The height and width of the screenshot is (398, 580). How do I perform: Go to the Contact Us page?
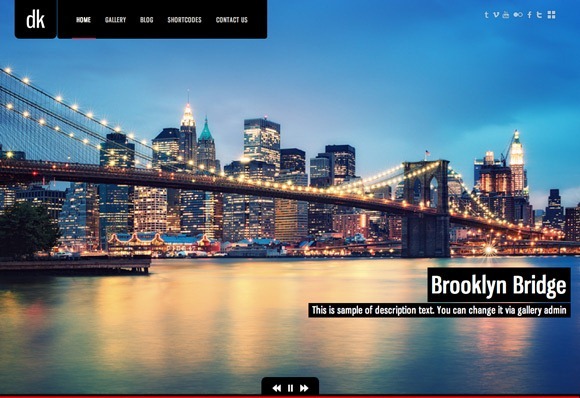232,20
